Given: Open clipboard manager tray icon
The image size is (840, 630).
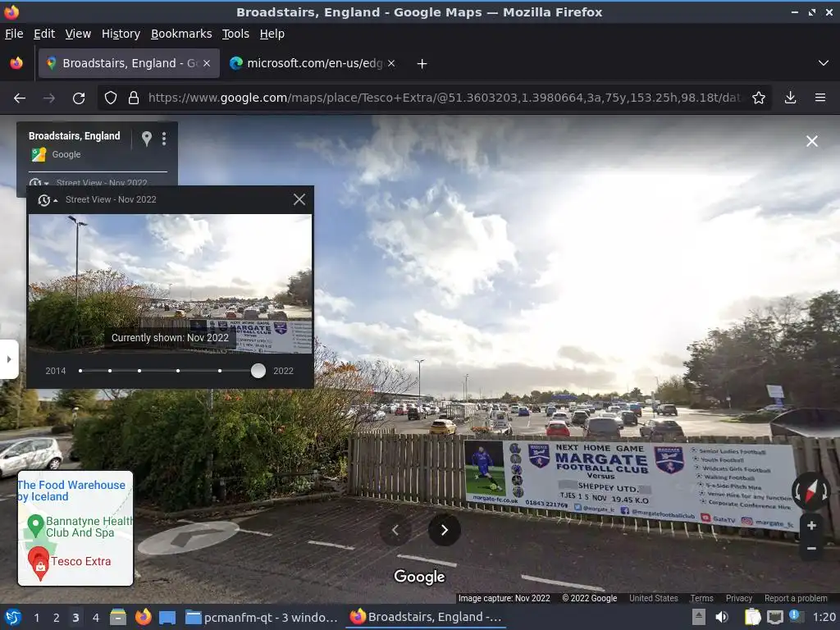Looking at the screenshot, I should click(752, 617).
